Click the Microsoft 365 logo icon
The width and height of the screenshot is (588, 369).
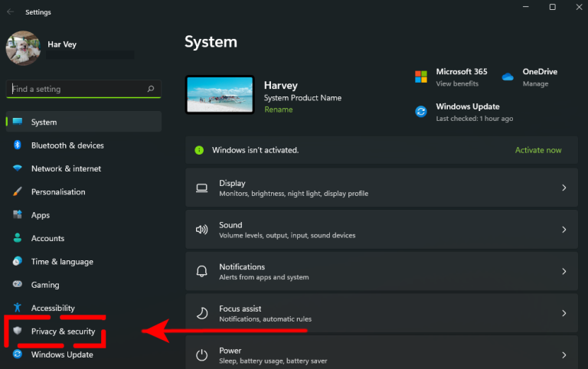(421, 77)
